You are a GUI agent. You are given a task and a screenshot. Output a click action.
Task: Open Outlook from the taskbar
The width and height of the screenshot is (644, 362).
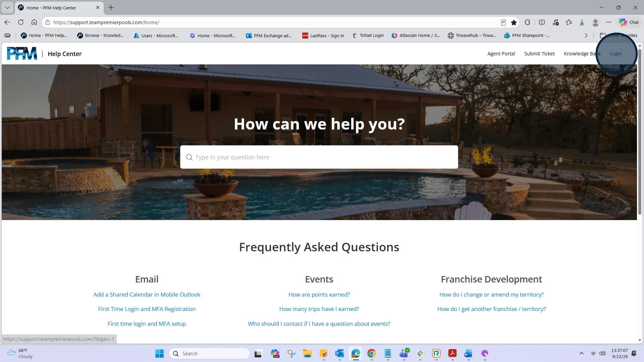pyautogui.click(x=339, y=353)
